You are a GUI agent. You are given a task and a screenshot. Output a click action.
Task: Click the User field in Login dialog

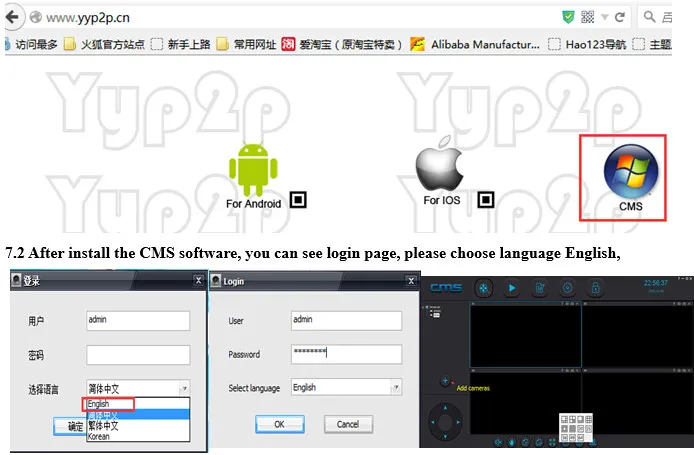(x=347, y=320)
